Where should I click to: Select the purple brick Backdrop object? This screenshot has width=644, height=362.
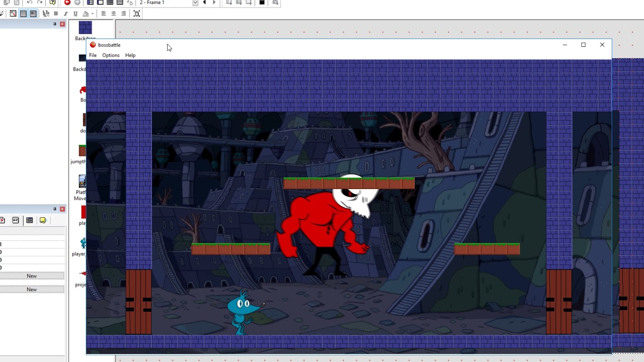[x=85, y=28]
